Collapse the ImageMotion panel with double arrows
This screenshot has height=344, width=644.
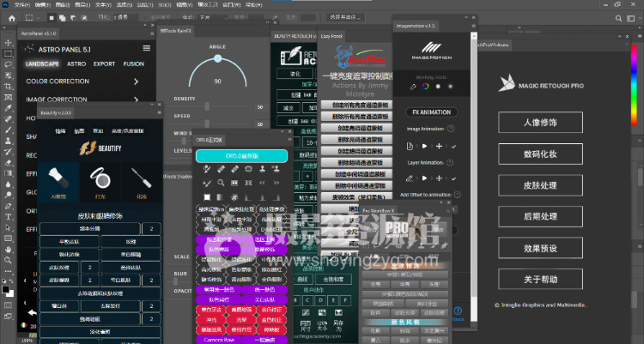(466, 18)
